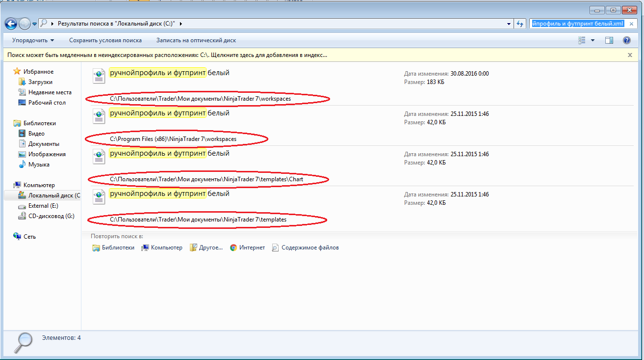Maximize the Explorer window
Viewport: 644px width, 360px height.
tap(613, 9)
